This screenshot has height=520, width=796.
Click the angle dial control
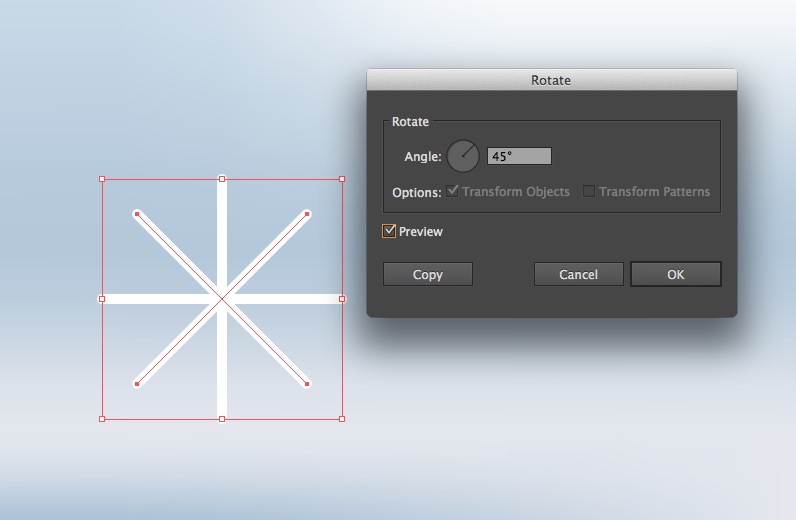(463, 156)
